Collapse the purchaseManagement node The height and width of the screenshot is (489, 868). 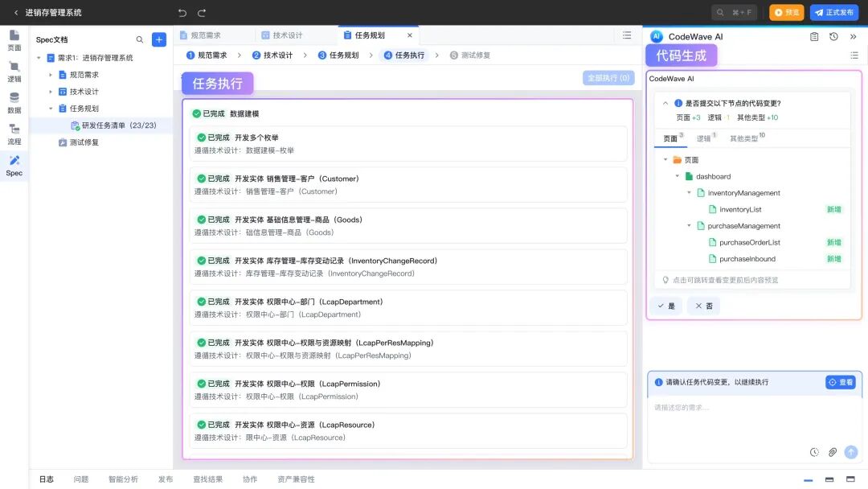[690, 226]
